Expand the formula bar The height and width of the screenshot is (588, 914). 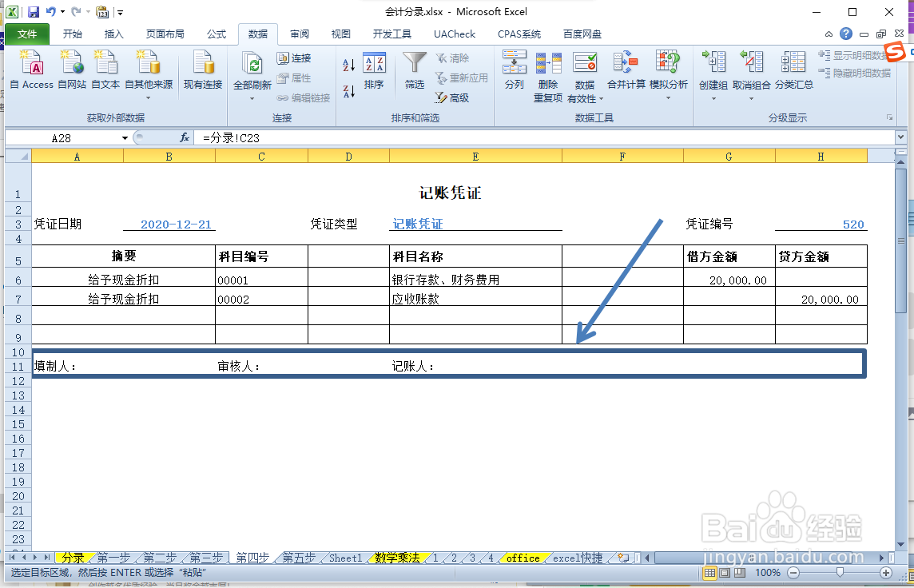click(x=900, y=137)
